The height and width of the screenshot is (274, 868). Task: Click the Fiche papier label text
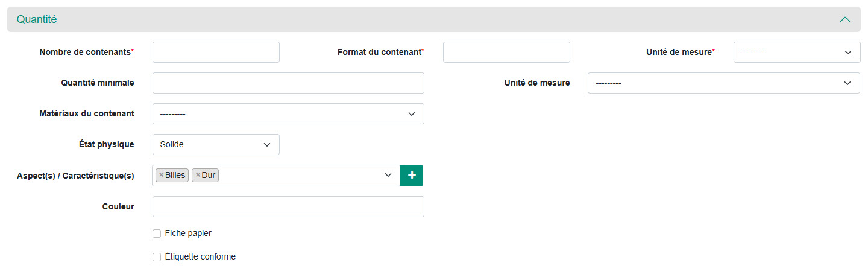(x=187, y=234)
